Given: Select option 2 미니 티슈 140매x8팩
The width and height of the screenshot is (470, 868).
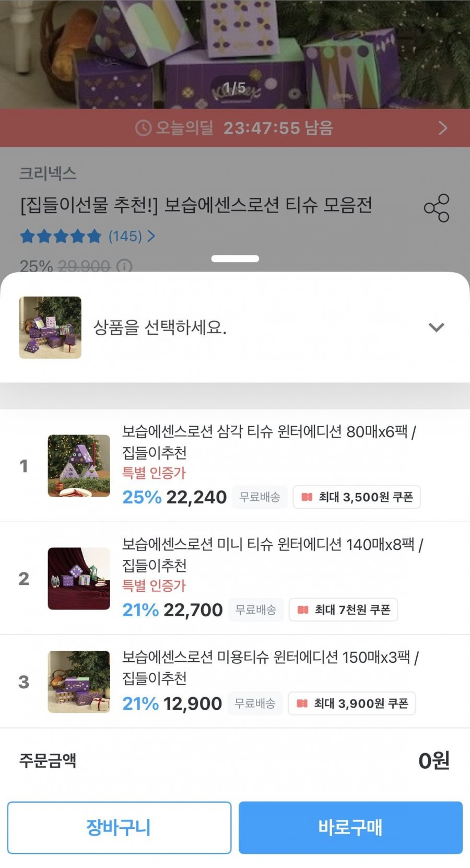Looking at the screenshot, I should (x=272, y=554).
